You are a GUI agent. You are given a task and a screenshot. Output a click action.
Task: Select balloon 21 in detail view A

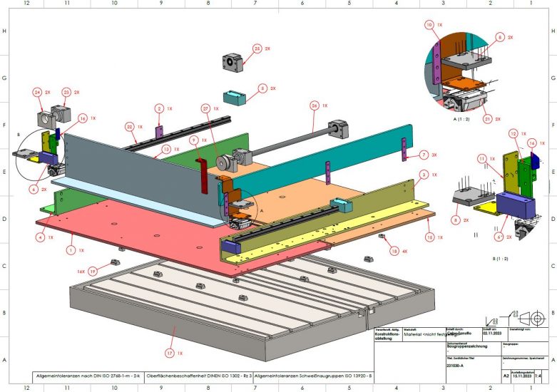487,118
